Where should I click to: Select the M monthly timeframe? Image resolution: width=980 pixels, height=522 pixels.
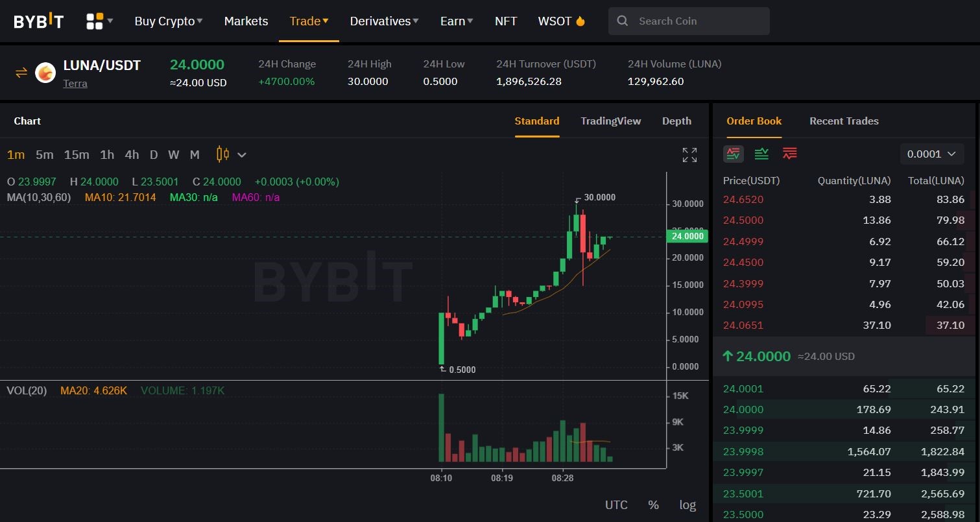click(195, 154)
